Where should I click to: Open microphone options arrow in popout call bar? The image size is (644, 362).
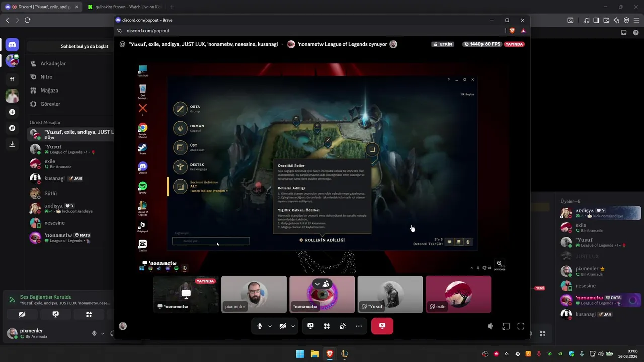pos(270,326)
